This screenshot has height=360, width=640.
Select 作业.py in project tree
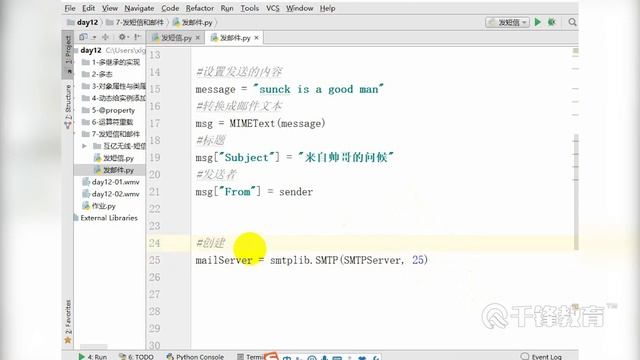pos(109,206)
